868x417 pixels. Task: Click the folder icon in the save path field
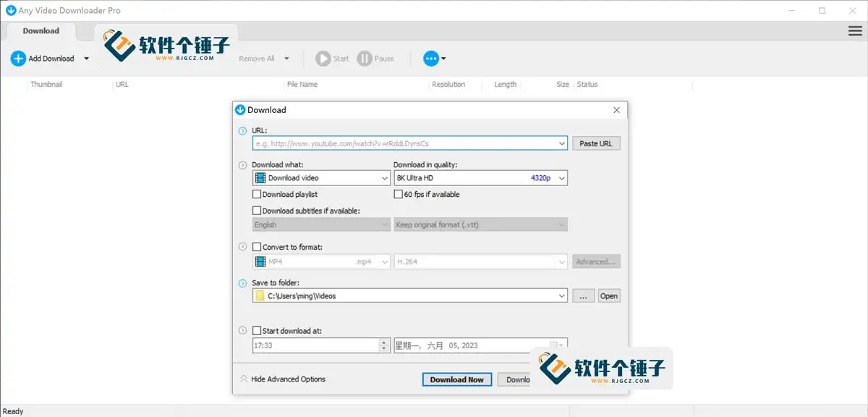[x=259, y=295]
